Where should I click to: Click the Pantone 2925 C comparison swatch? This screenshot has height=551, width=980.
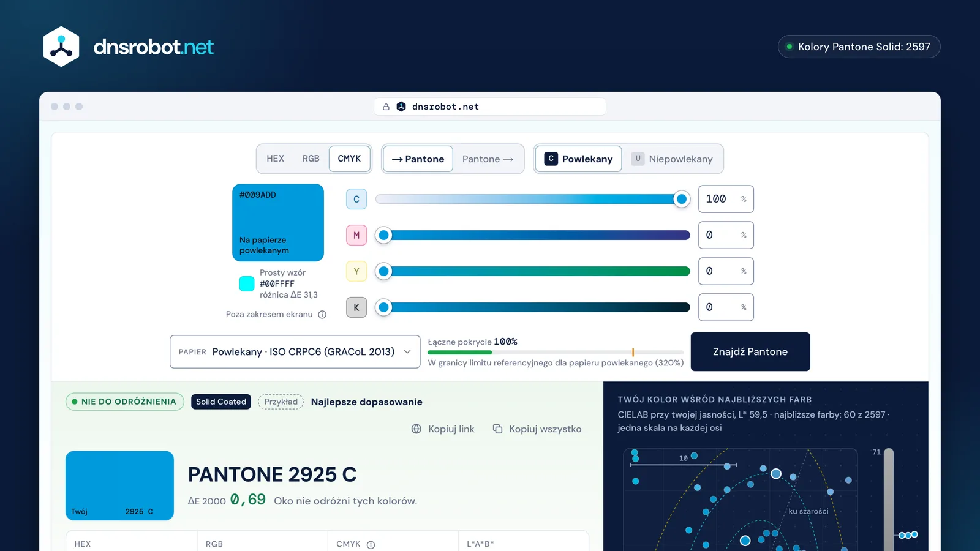click(119, 485)
